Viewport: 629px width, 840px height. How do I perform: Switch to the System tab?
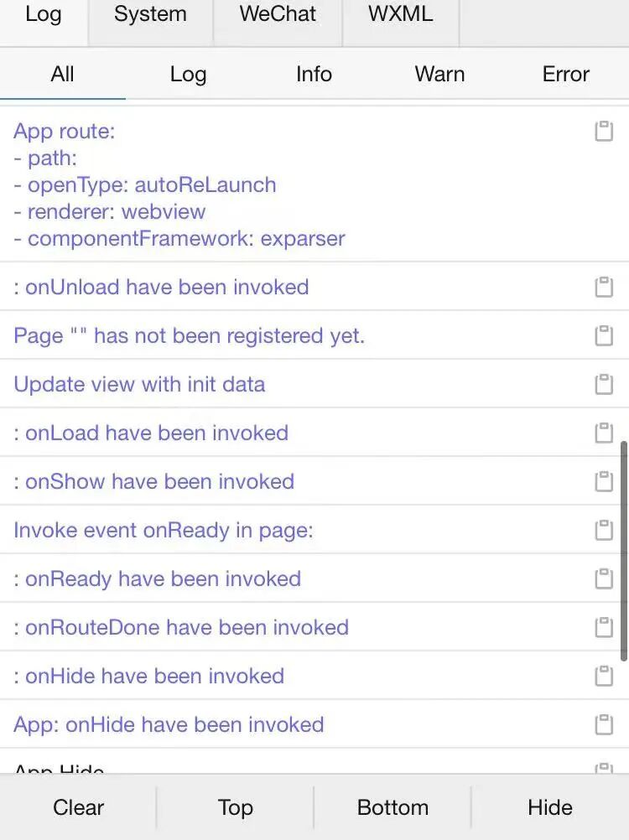pos(150,15)
